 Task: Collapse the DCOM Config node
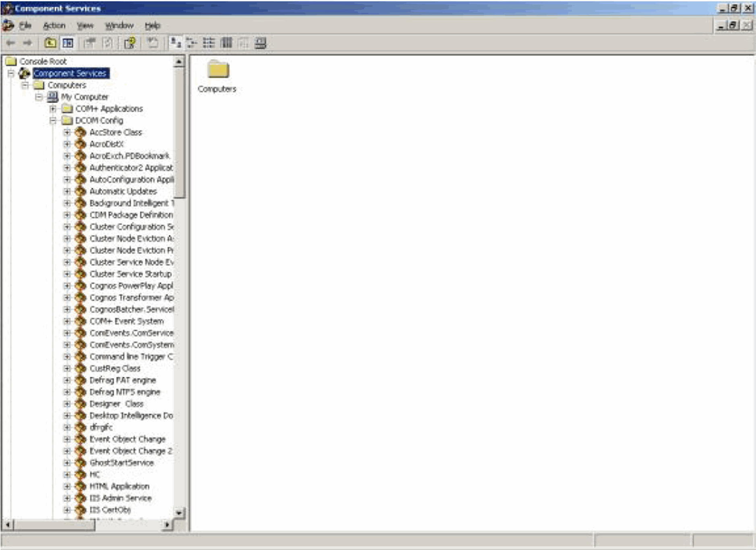pyautogui.click(x=53, y=120)
